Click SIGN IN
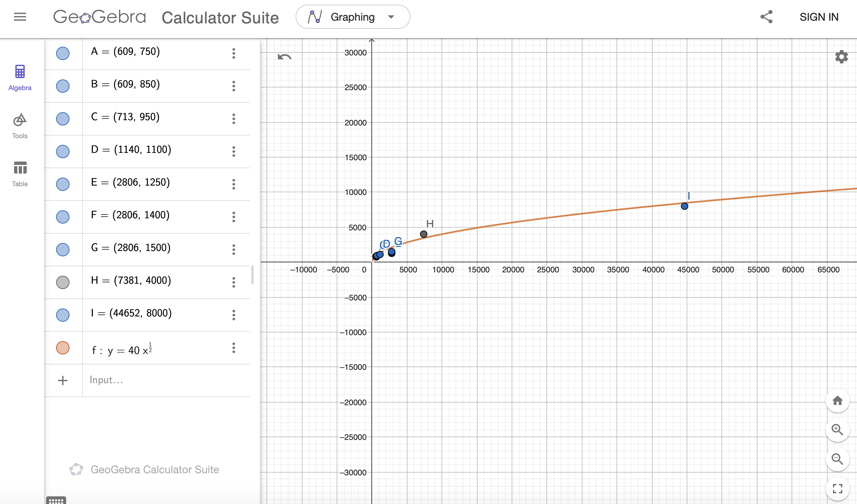This screenshot has width=857, height=504. [819, 17]
